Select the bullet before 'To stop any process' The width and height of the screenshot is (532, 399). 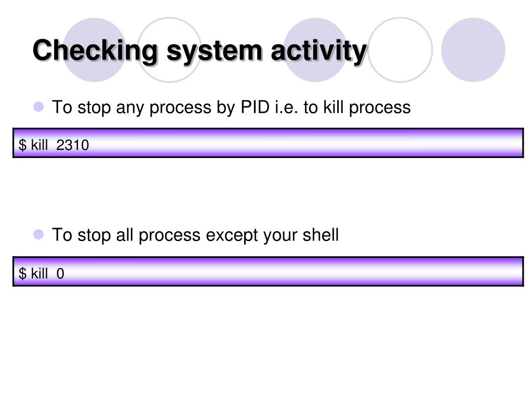38,107
